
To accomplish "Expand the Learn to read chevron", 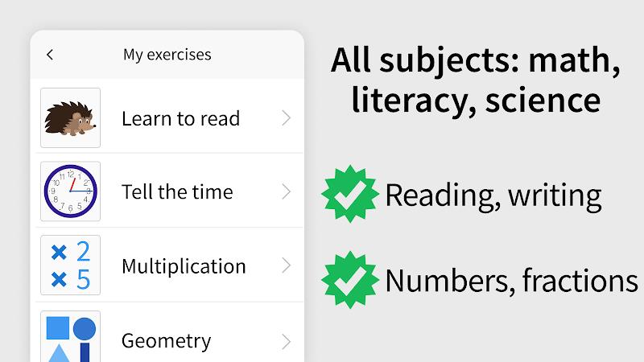I will 287,118.
